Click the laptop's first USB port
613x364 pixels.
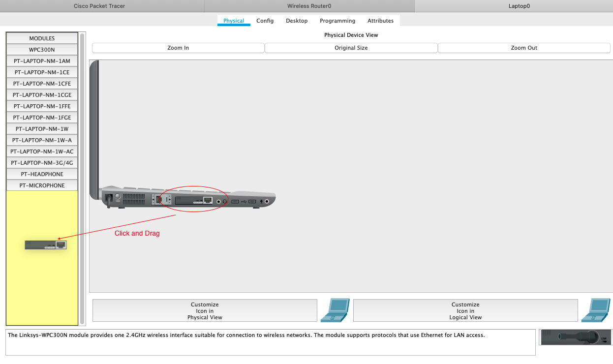(235, 201)
